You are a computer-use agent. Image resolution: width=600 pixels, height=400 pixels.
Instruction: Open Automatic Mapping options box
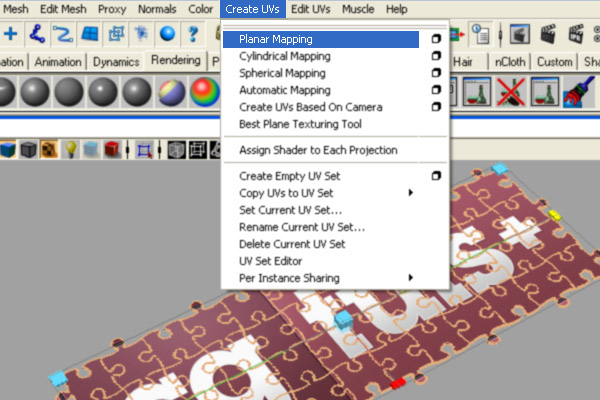click(x=436, y=90)
